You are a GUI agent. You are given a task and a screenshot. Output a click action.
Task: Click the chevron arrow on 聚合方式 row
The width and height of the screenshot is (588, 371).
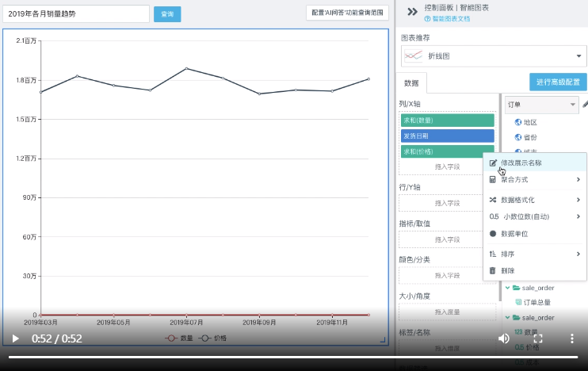coord(578,180)
